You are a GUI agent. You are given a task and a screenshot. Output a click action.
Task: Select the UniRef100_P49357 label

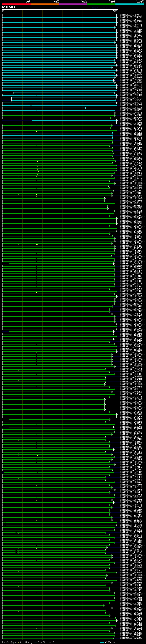coord(131,60)
